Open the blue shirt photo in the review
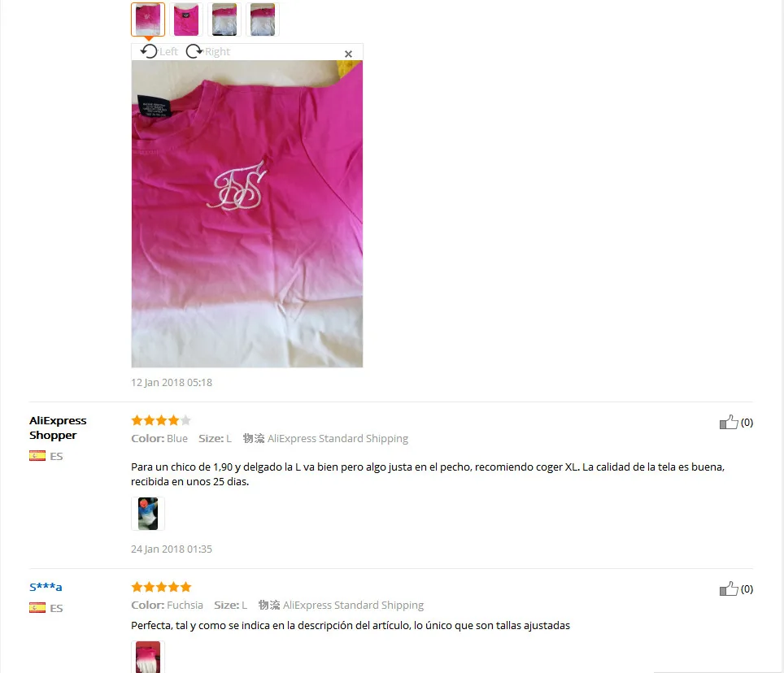The image size is (784, 673). click(148, 514)
